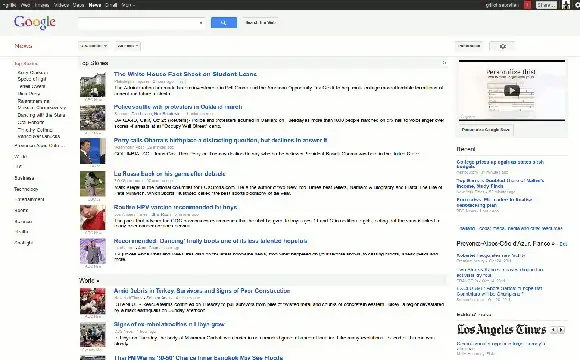
Task: Click the Oakland protest story thumbnail
Action: pyautogui.click(x=92, y=118)
